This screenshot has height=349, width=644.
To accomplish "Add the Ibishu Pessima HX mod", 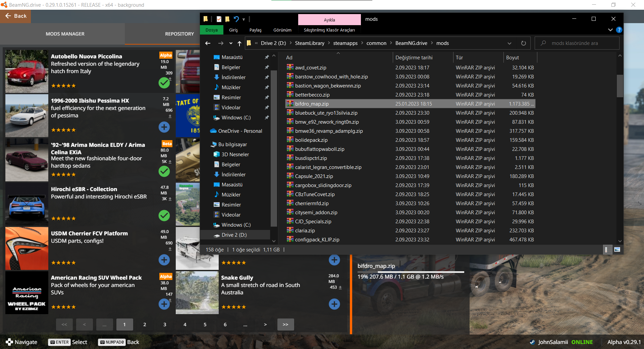I will point(164,127).
